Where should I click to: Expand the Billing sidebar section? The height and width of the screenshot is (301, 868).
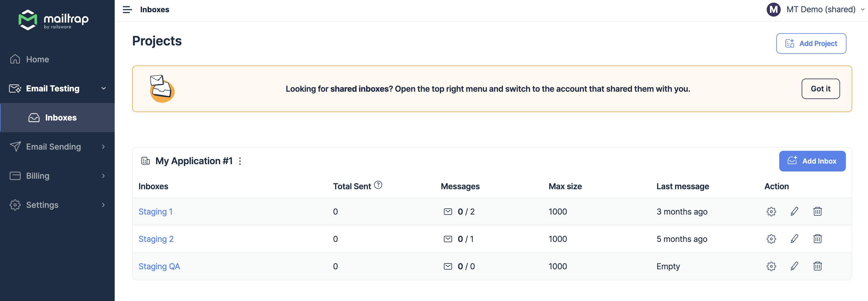[57, 176]
